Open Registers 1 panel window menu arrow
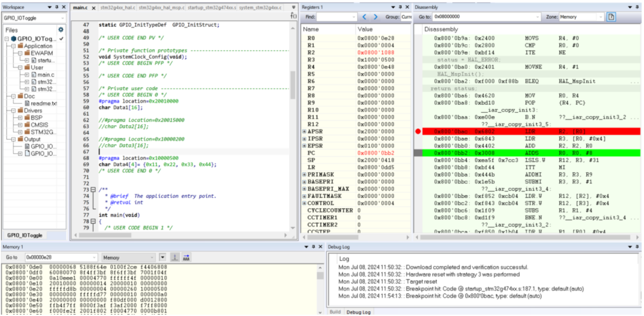The height and width of the screenshot is (316, 644). 394,7
